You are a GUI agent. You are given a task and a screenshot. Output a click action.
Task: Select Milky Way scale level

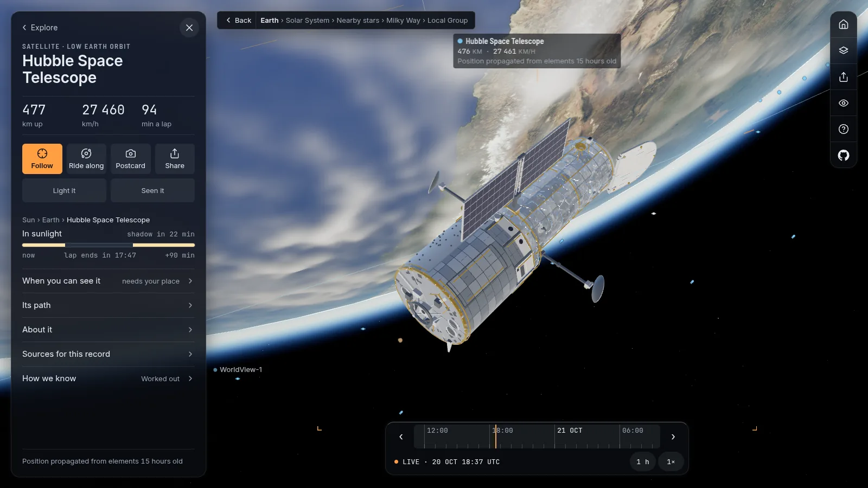403,21
